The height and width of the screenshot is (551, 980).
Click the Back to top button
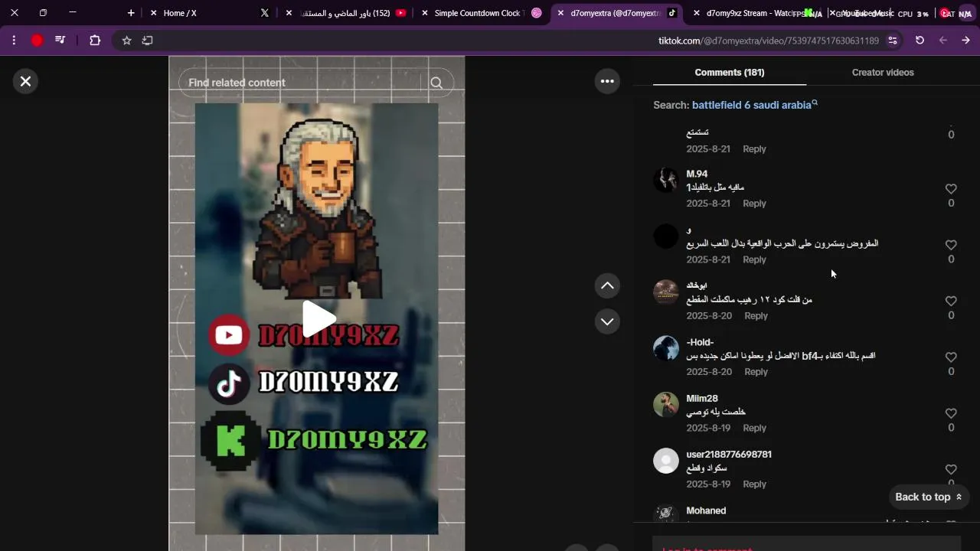coord(928,497)
